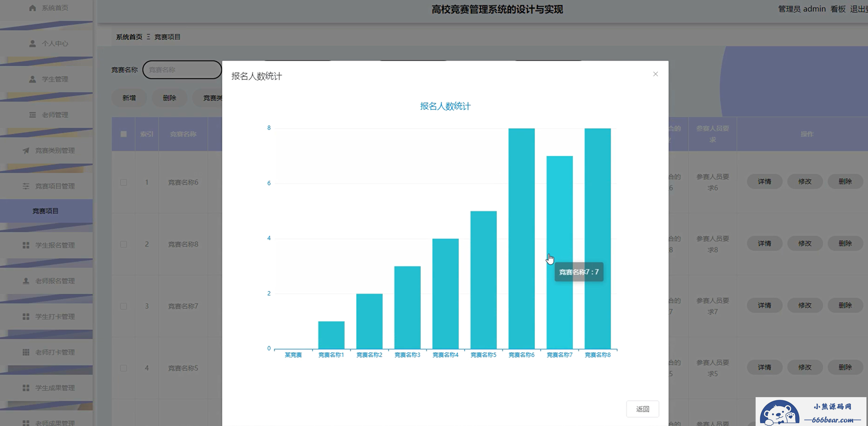
Task: Open the 看板 link in header
Action: click(838, 9)
